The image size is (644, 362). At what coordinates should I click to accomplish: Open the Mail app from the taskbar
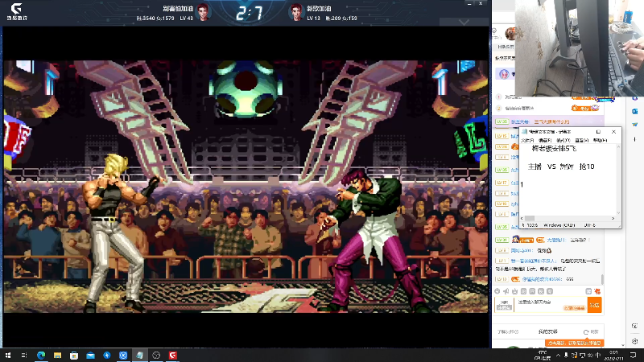[x=90, y=355]
